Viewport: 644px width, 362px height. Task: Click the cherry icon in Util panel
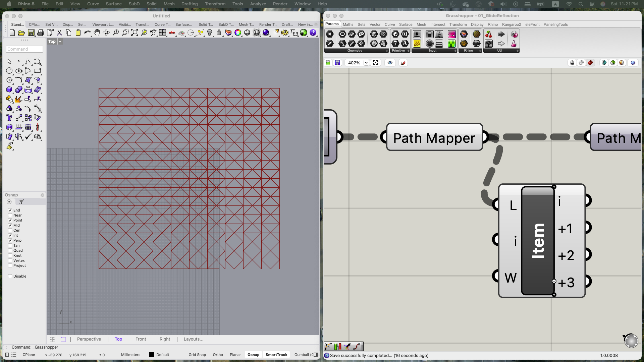click(x=489, y=34)
